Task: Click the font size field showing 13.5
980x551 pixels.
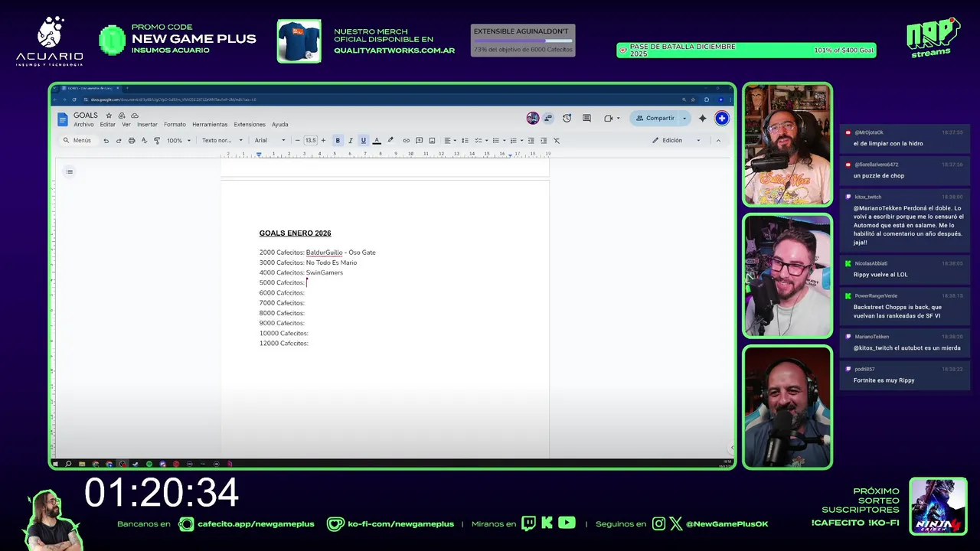Action: 310,141
